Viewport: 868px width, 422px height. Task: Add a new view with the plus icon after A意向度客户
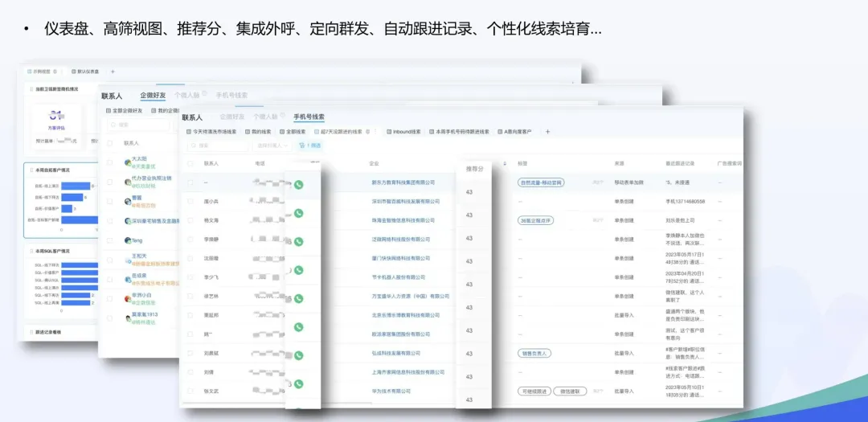(x=548, y=131)
